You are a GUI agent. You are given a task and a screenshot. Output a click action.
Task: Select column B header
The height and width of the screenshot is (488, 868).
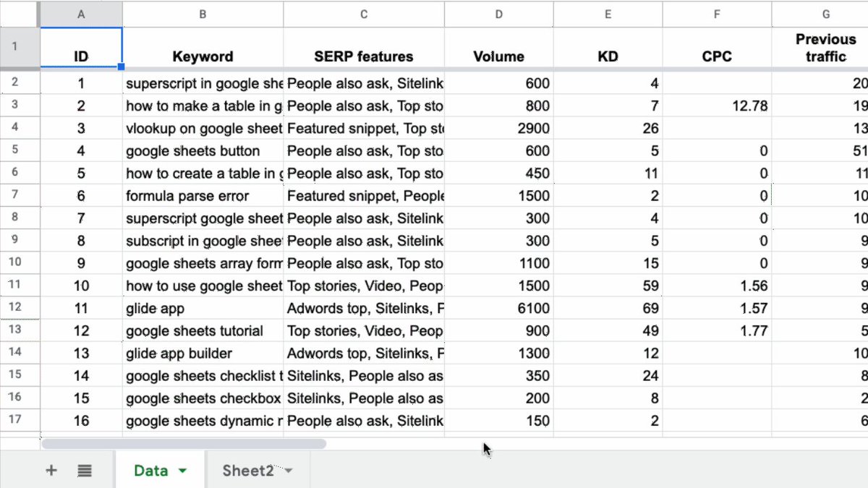point(203,14)
